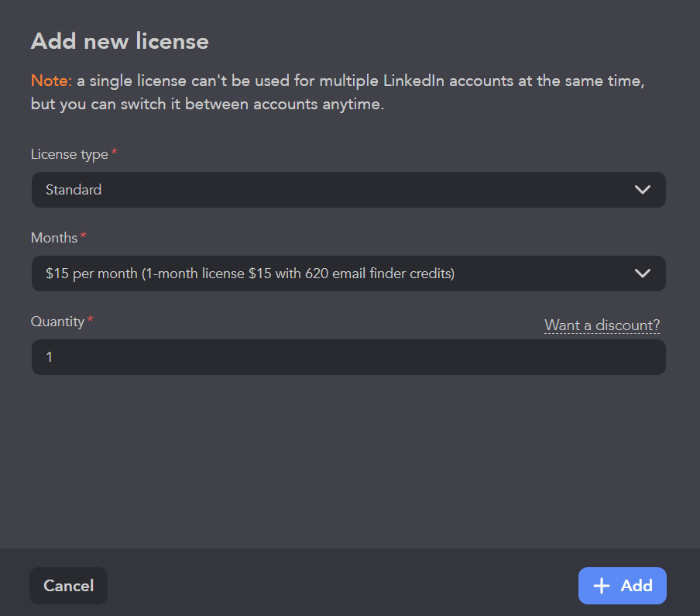
Task: Click the red asterisk beside Quantity
Action: (90, 319)
